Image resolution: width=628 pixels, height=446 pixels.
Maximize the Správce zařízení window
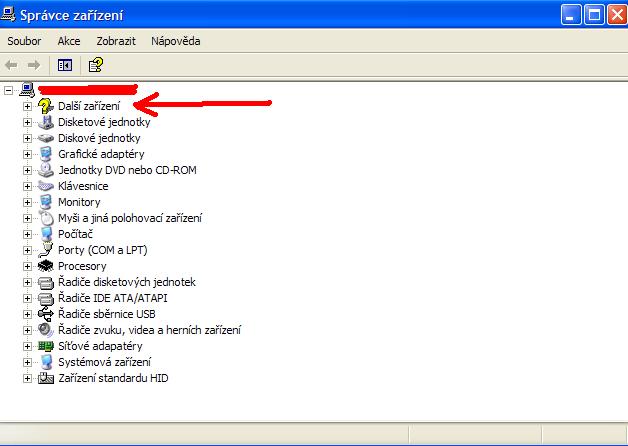(x=594, y=15)
